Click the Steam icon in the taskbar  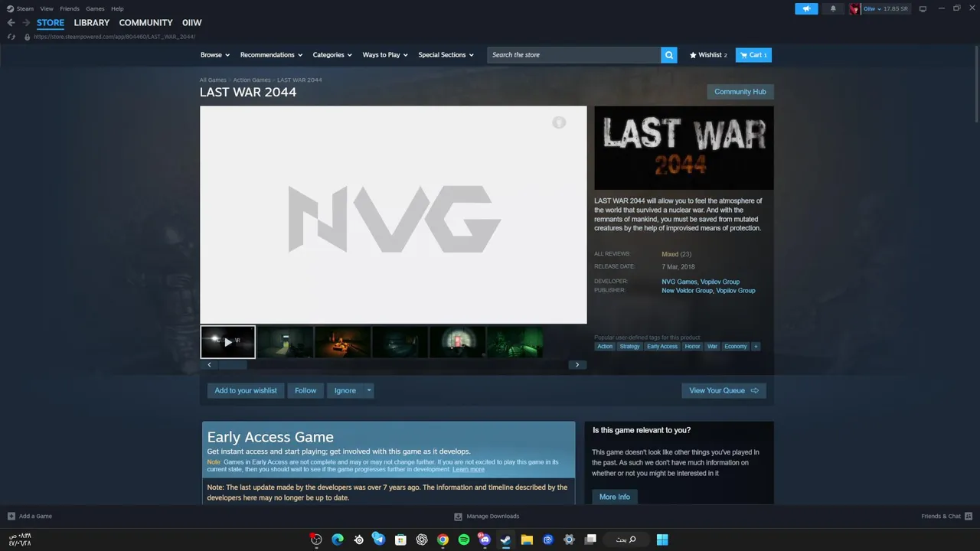click(x=505, y=540)
